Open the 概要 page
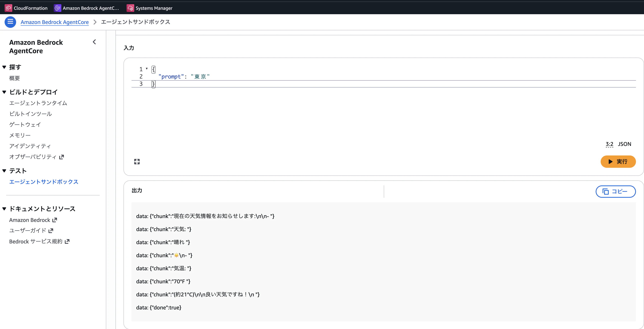The image size is (644, 329). pos(15,78)
